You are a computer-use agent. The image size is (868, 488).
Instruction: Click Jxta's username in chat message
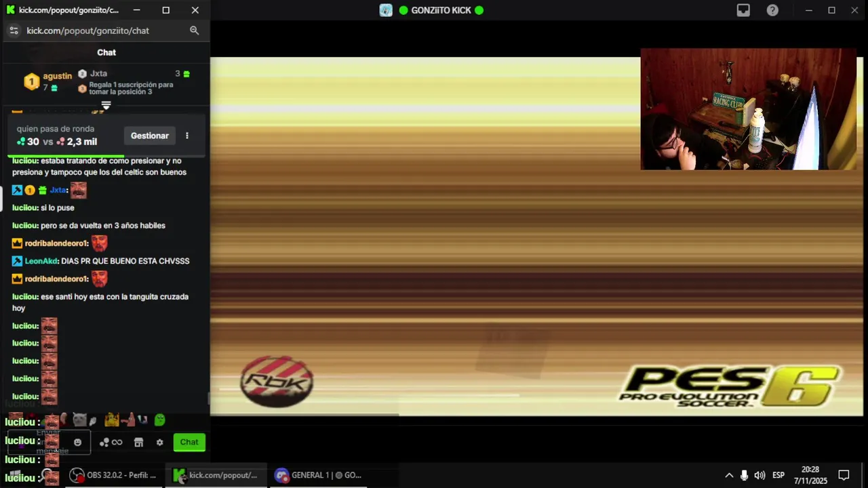pos(58,190)
